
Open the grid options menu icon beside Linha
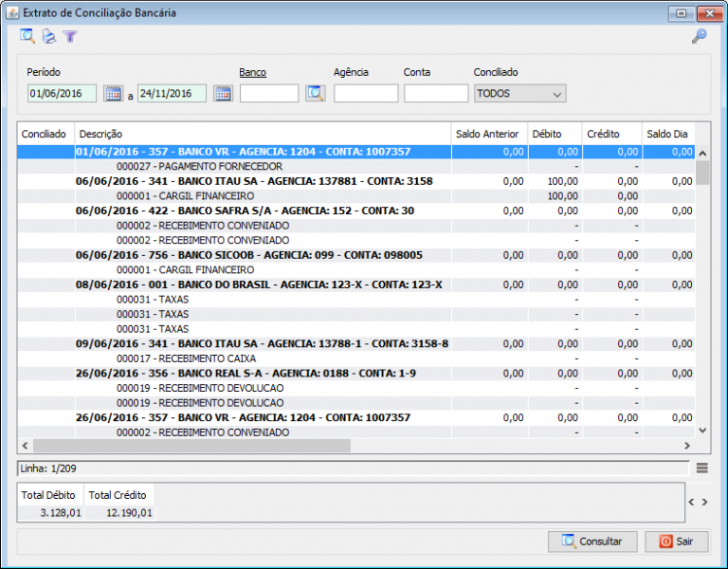[701, 468]
